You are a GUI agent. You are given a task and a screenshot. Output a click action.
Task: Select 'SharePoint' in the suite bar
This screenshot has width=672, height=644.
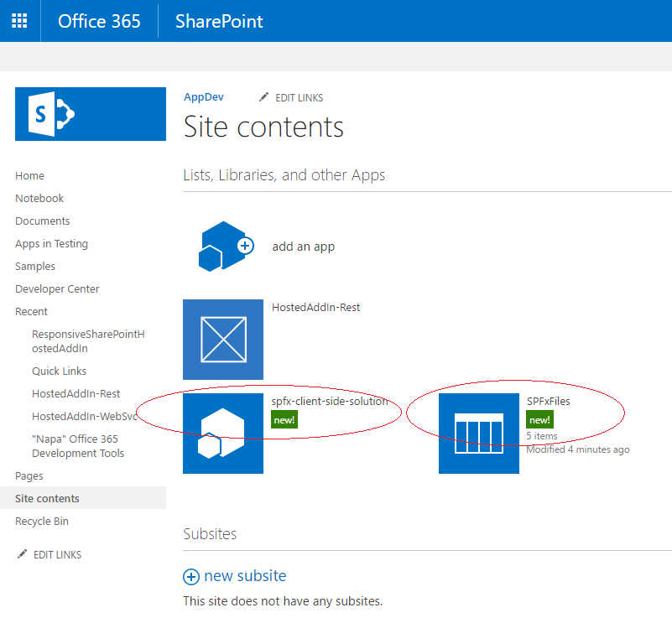pos(218,21)
